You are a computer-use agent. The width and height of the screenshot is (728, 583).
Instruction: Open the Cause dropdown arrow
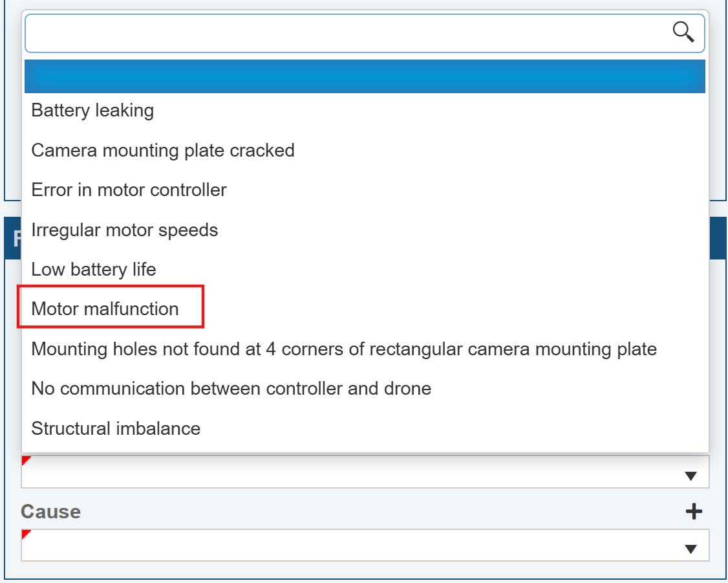[x=691, y=549]
